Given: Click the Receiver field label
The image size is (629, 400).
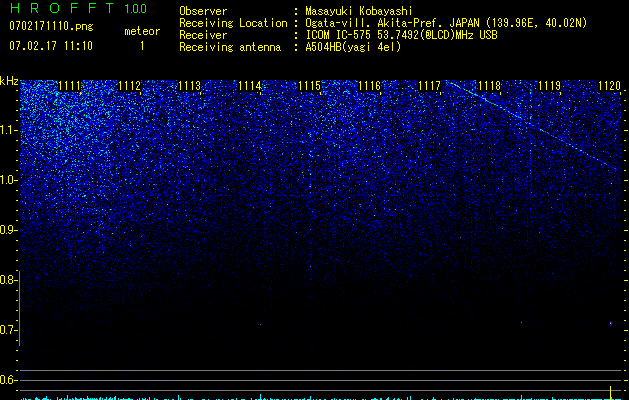Looking at the screenshot, I should pos(203,35).
